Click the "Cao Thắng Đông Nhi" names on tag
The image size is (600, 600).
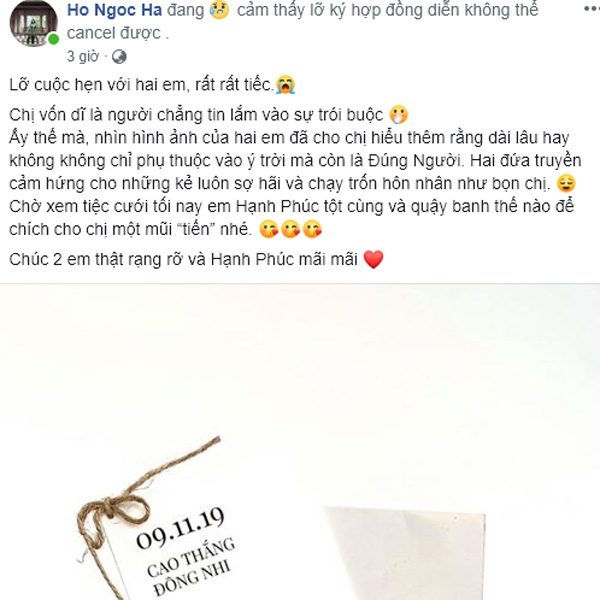191,567
